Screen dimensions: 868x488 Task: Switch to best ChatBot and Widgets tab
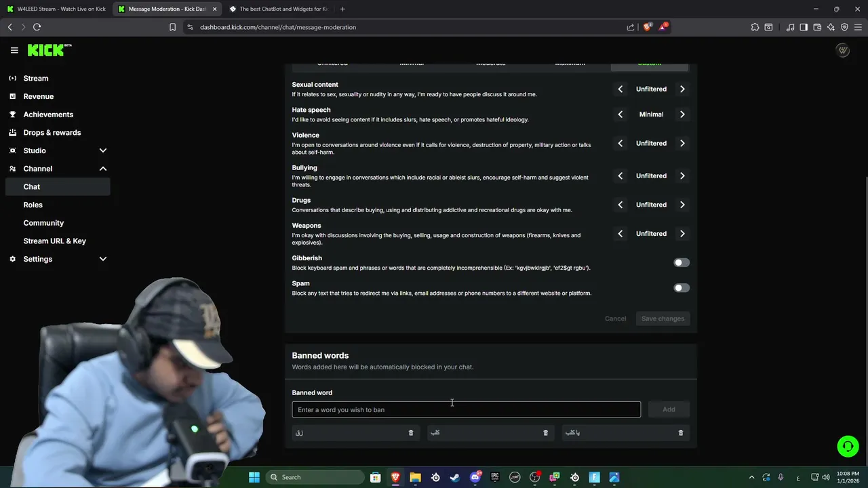coord(278,9)
